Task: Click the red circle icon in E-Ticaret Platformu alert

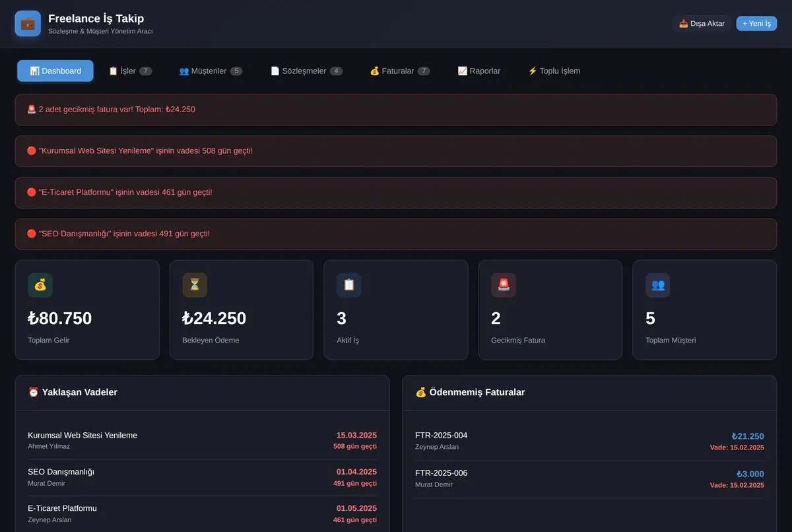Action: (32, 192)
